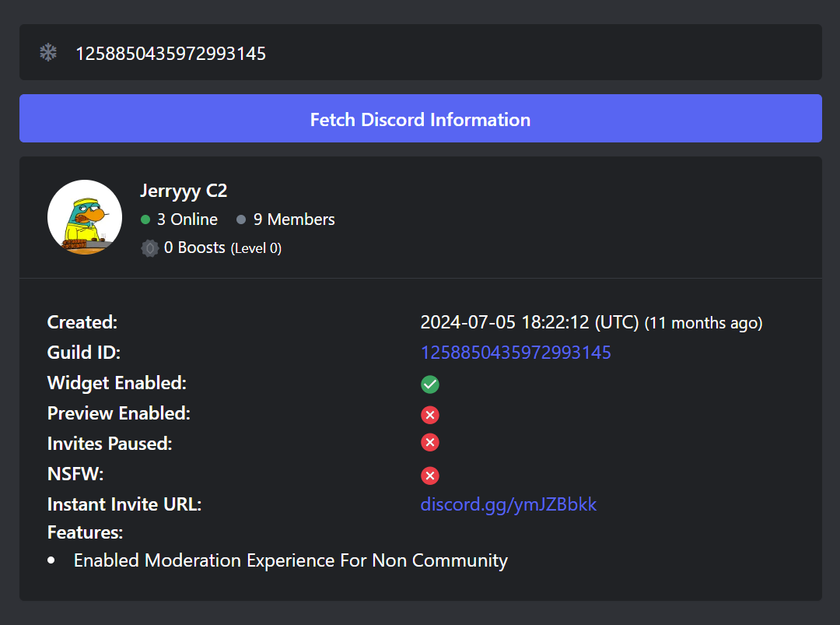Open the discord.gg/ymJZBbkk invite link
The image size is (840, 625).
509,504
